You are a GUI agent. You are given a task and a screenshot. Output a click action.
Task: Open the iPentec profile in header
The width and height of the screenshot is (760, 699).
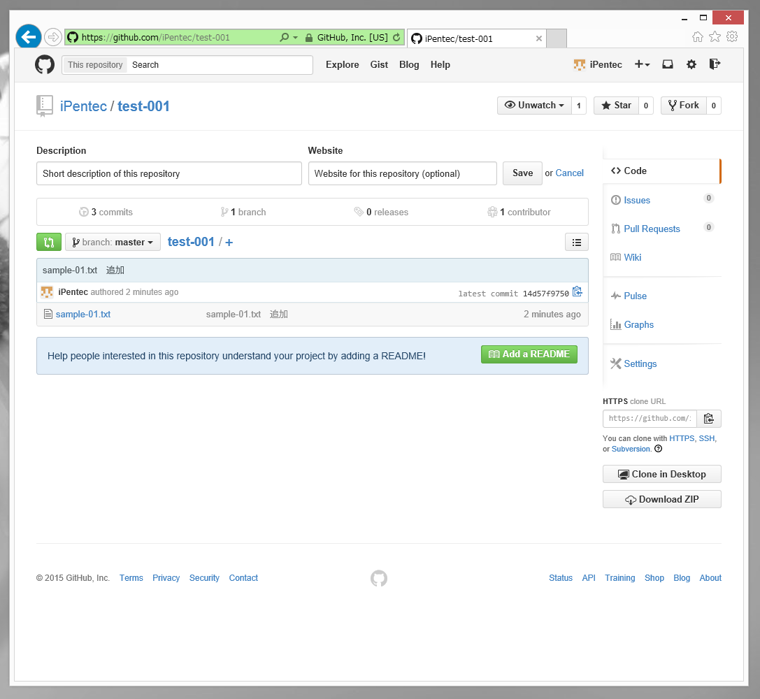pos(598,64)
